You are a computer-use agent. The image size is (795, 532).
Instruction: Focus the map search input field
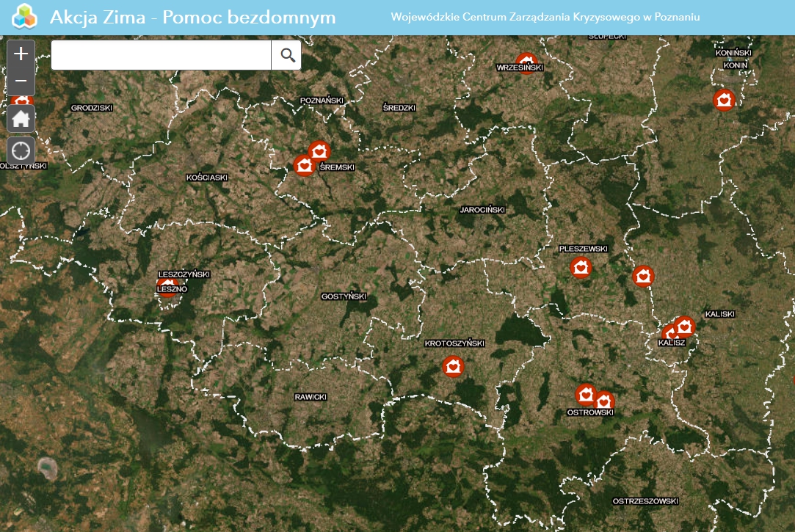click(161, 55)
